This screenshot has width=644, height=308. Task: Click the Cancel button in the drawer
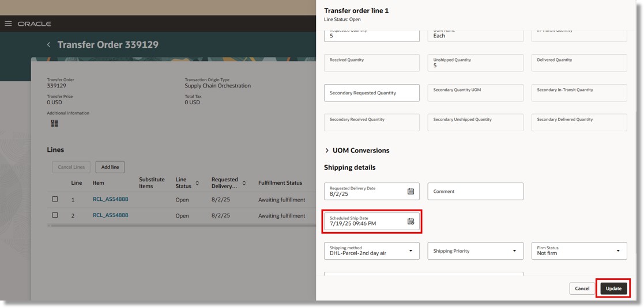[x=582, y=289]
